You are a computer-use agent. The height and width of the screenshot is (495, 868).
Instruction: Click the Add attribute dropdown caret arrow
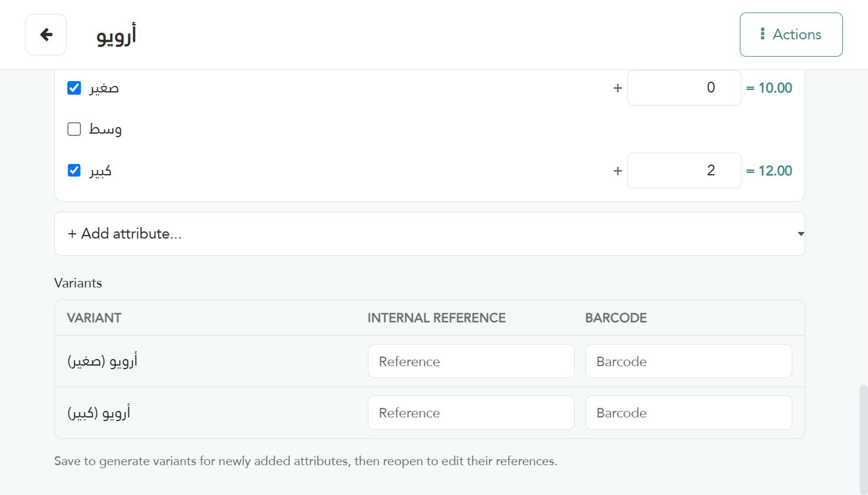(x=801, y=234)
